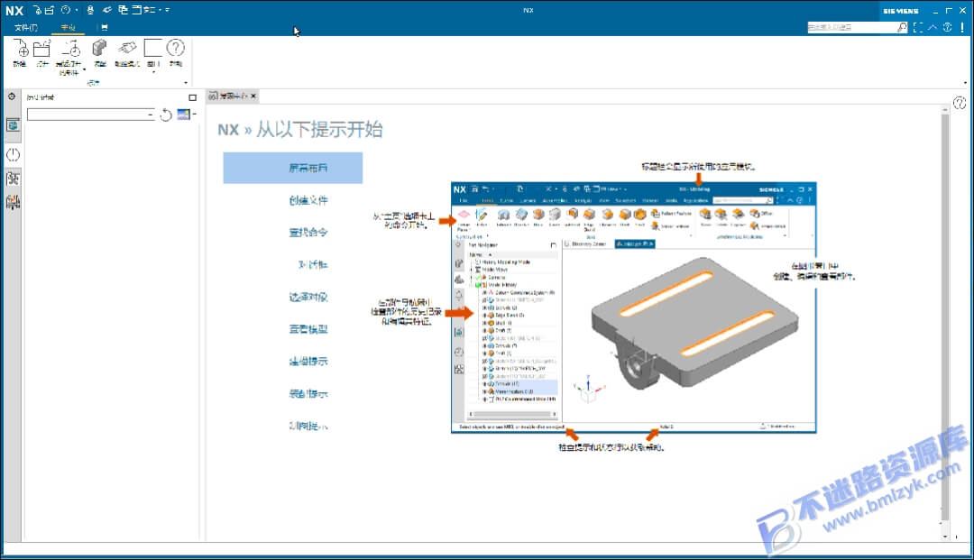Open the 文件(F) menu
Viewport: 974px width, 560px height.
pos(25,27)
